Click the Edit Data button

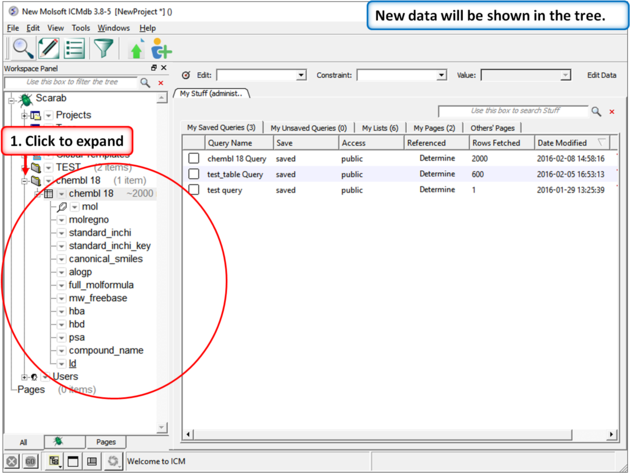coord(601,75)
